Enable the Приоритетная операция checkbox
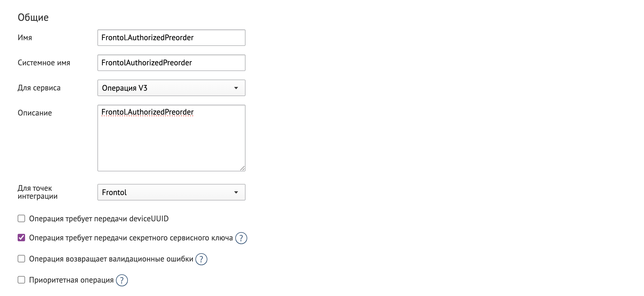This screenshot has height=296, width=644. click(x=21, y=280)
